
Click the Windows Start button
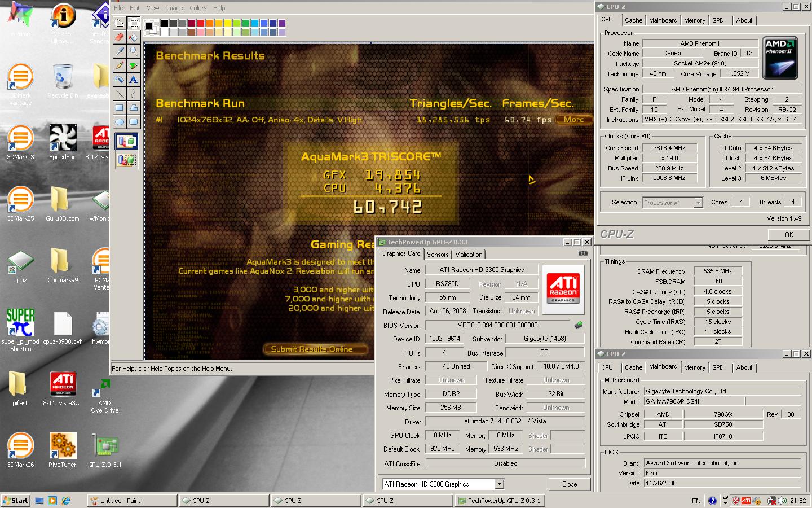pos(16,501)
